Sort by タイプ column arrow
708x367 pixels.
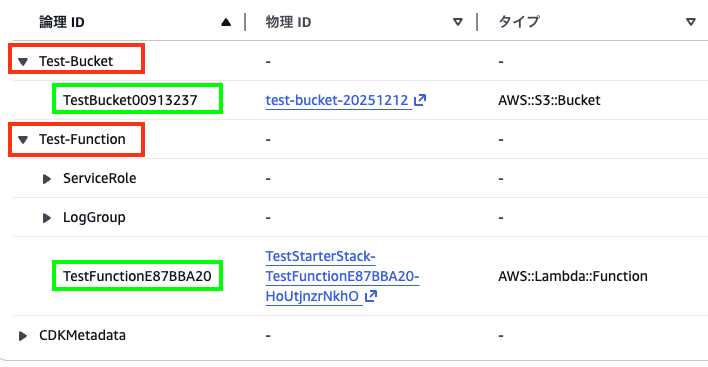click(x=691, y=22)
